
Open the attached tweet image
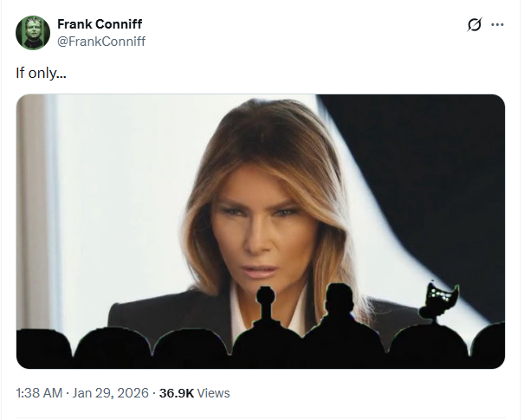pos(260,173)
